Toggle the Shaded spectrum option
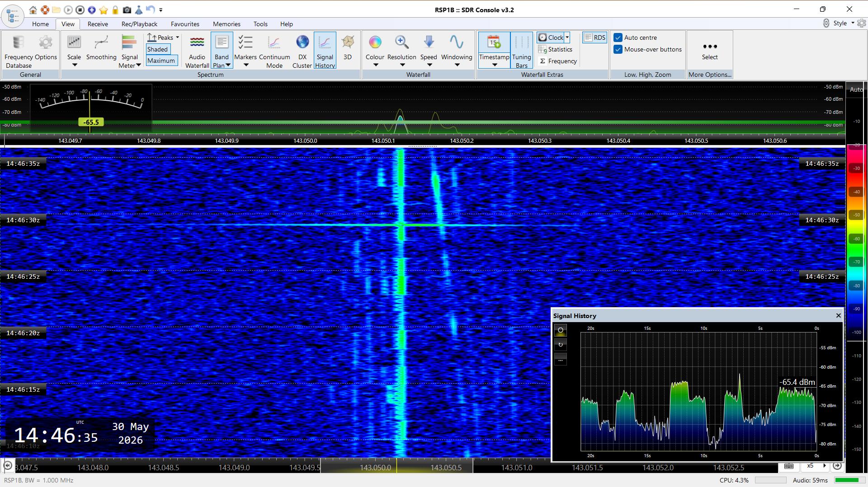Image resolution: width=868 pixels, height=487 pixels. point(158,49)
